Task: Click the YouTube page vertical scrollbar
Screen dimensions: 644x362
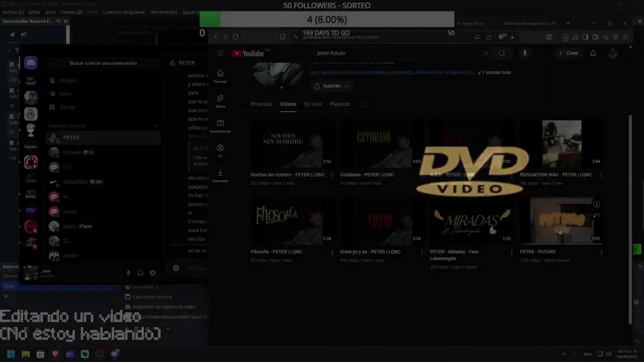Action: coord(630,219)
